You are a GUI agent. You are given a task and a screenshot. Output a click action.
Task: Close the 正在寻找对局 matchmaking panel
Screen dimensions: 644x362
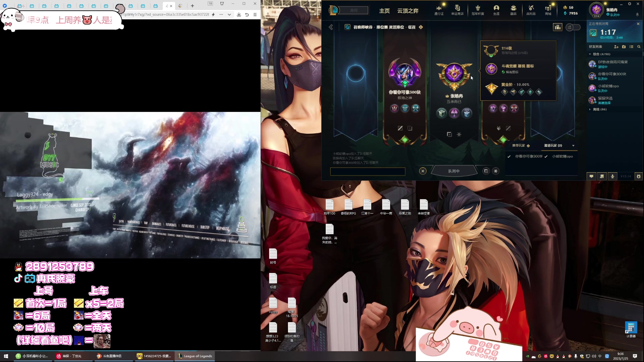[x=638, y=24]
